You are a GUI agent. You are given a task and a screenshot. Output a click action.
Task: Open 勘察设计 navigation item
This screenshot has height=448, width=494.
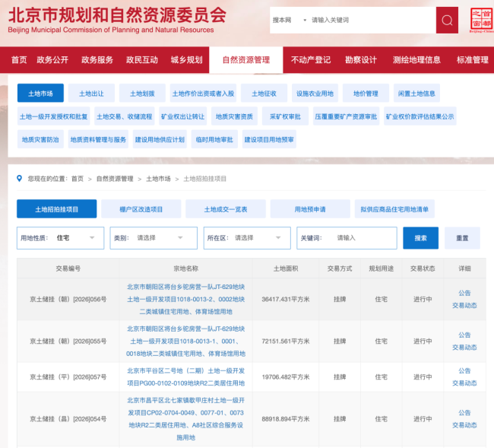pyautogui.click(x=361, y=60)
